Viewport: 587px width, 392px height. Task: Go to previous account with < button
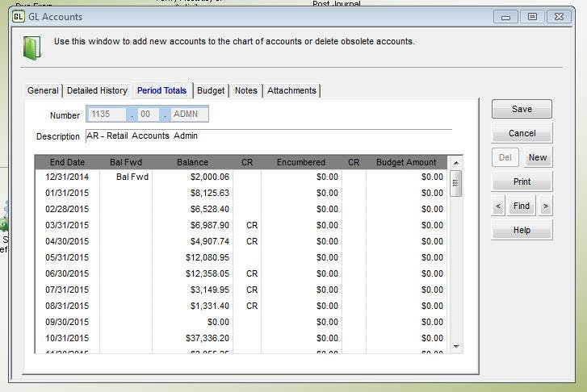(x=498, y=206)
